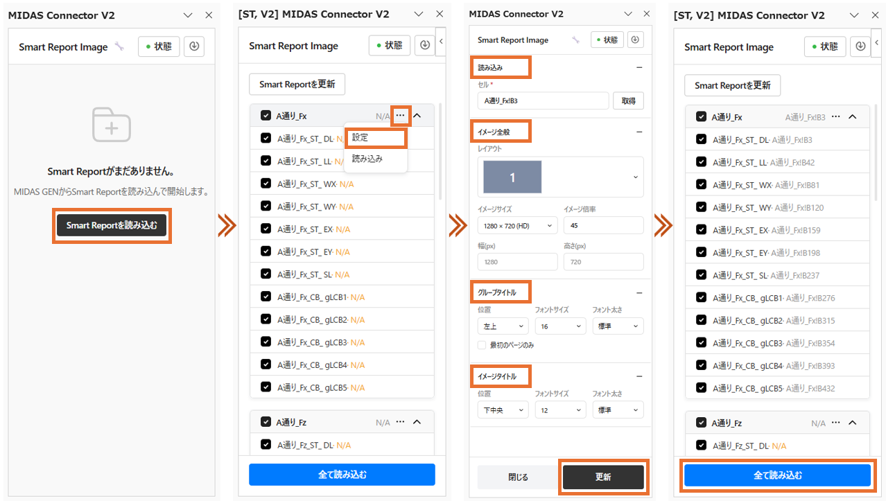Click the A通り_Fx_ST_SL row with A通り_Fx!B237

click(777, 275)
